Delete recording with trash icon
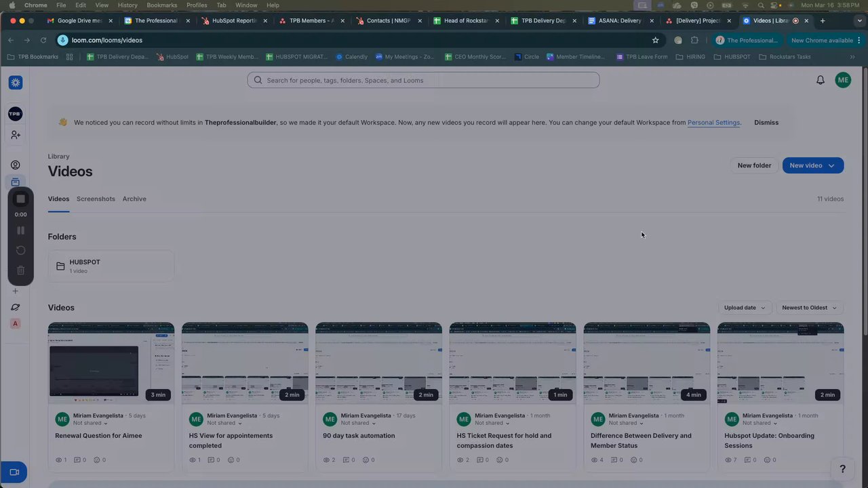The height and width of the screenshot is (488, 868). (x=20, y=270)
